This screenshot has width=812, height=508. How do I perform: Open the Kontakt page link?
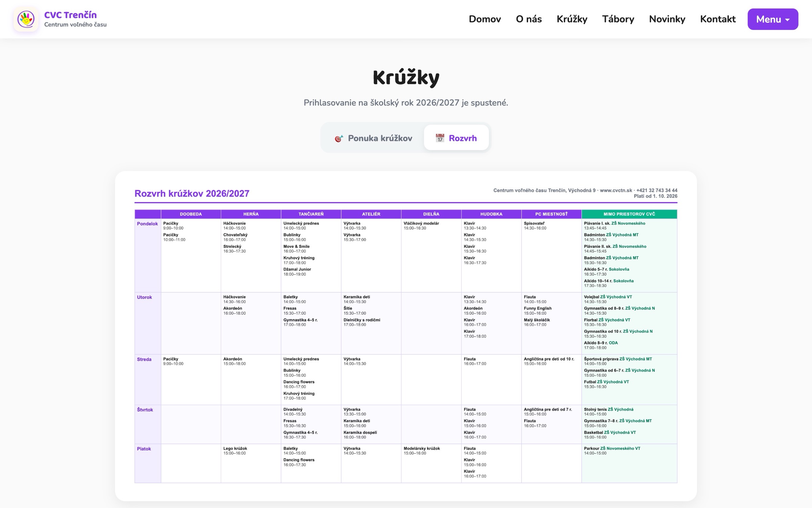(x=718, y=19)
